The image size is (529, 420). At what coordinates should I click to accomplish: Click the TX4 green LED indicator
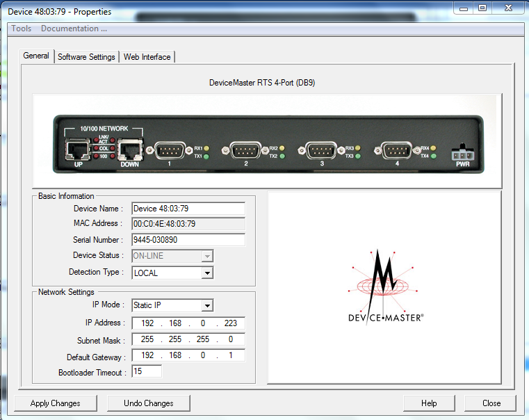(434, 156)
